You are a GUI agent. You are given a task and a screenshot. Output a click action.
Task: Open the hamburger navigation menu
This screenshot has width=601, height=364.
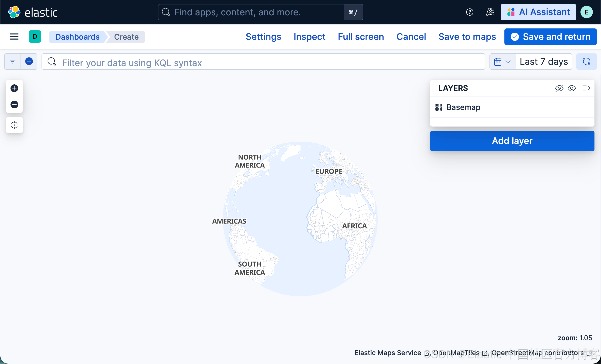click(14, 37)
